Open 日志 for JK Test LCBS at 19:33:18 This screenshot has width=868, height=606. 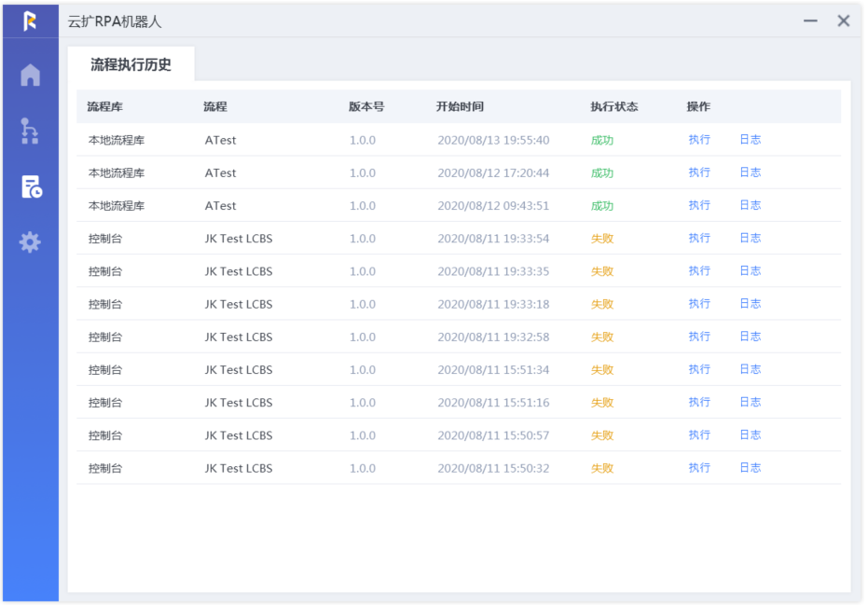click(751, 303)
